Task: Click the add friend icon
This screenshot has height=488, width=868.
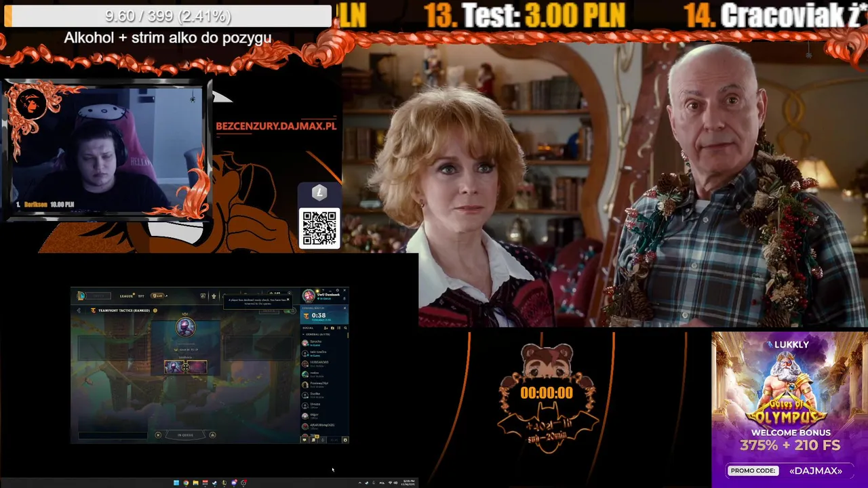Action: point(325,328)
